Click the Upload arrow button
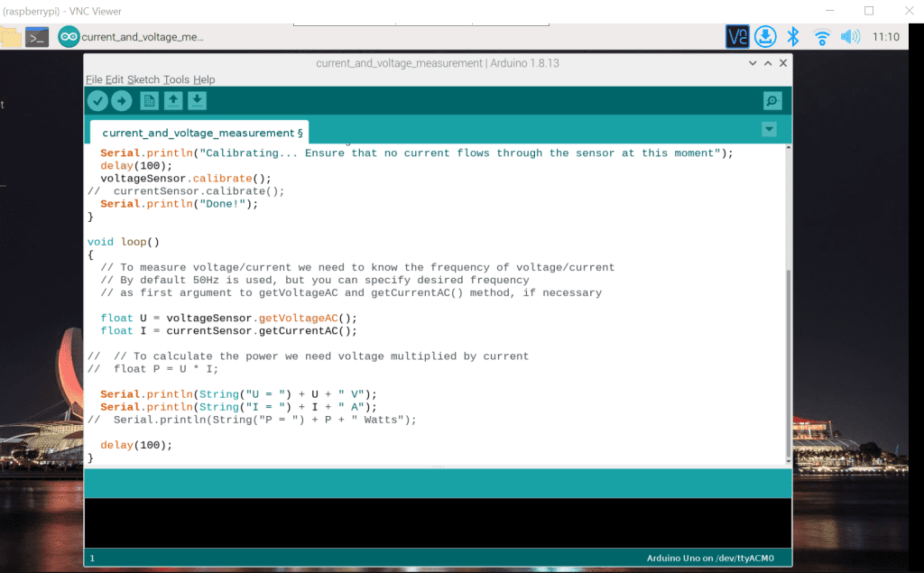Viewport: 924px width, 573px height. 121,101
